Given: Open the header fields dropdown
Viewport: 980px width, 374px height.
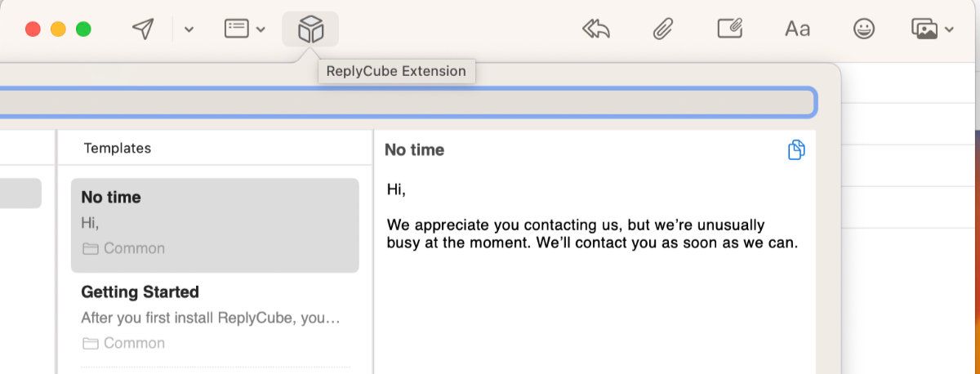Looking at the screenshot, I should pyautogui.click(x=245, y=29).
